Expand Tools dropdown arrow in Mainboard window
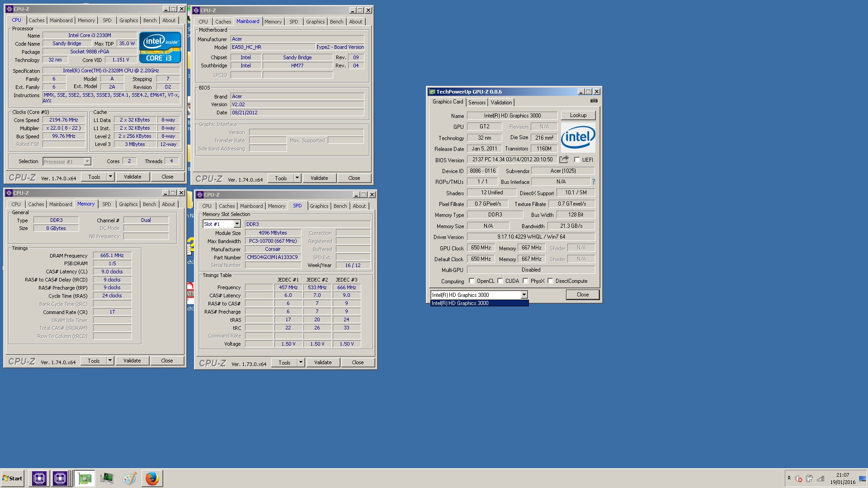The width and height of the screenshot is (868, 488). (297, 178)
